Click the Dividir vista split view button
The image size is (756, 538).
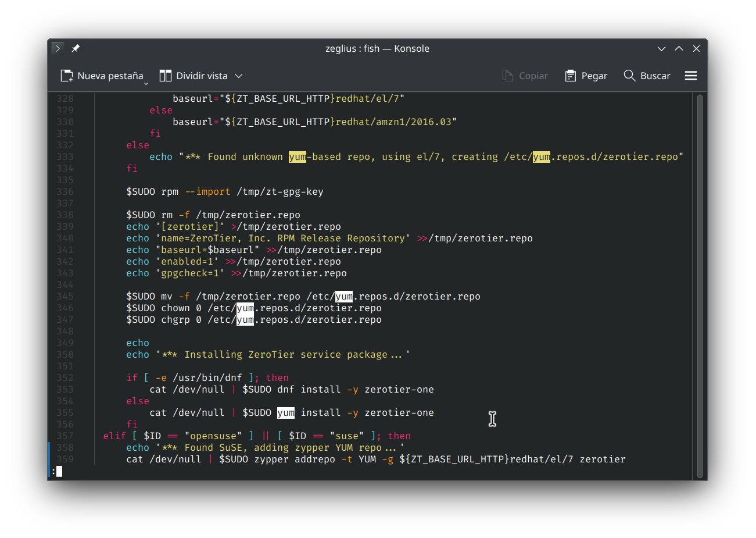coord(194,76)
